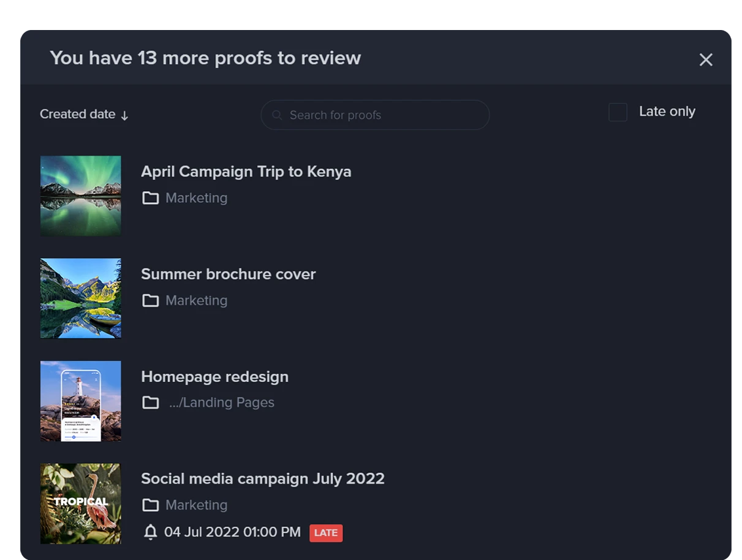The height and width of the screenshot is (560, 742).
Task: Click the Search for proofs field
Action: [x=380, y=115]
